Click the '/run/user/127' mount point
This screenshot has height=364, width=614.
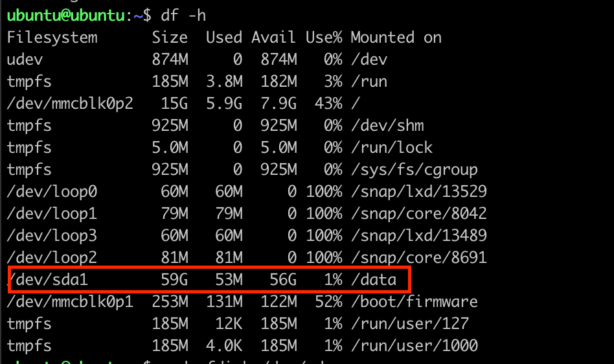point(410,324)
